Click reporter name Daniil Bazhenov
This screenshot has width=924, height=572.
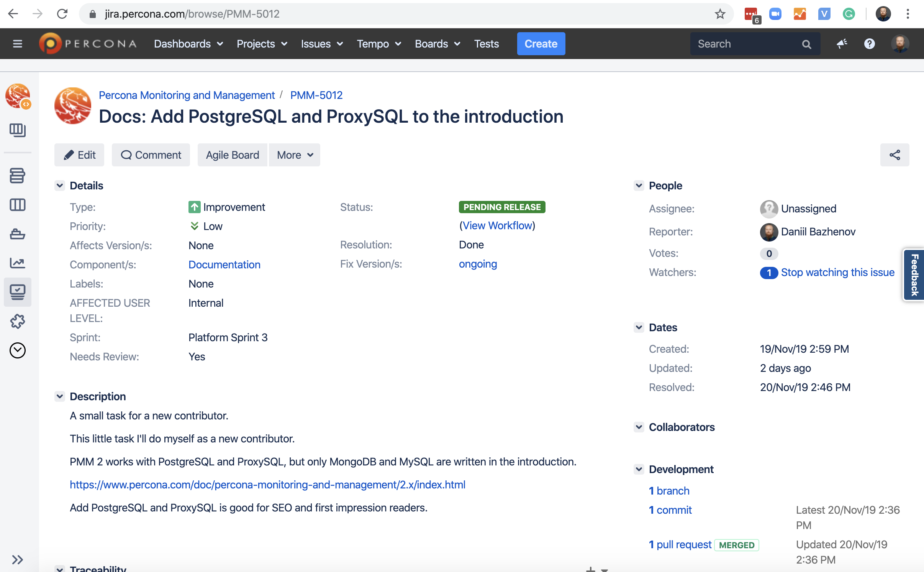pos(818,232)
